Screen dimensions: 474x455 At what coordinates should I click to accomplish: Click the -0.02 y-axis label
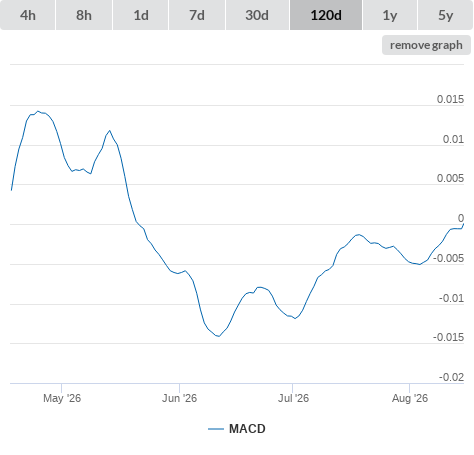pyautogui.click(x=451, y=377)
